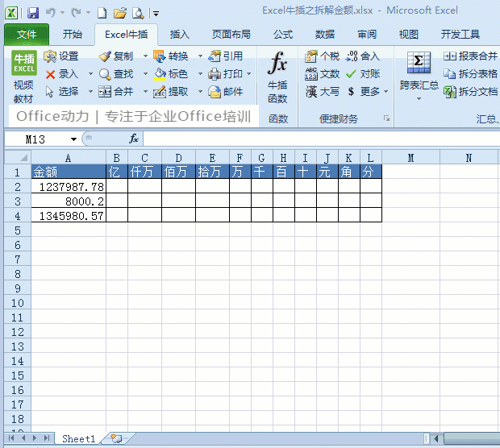Expand the 合并 dropdown arrow
The height and width of the screenshot is (448, 500).
(145, 92)
